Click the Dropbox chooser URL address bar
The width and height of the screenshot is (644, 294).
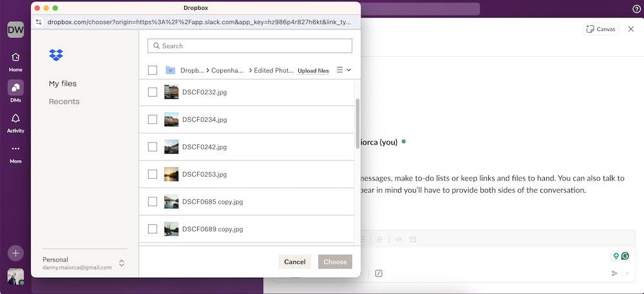pyautogui.click(x=200, y=22)
